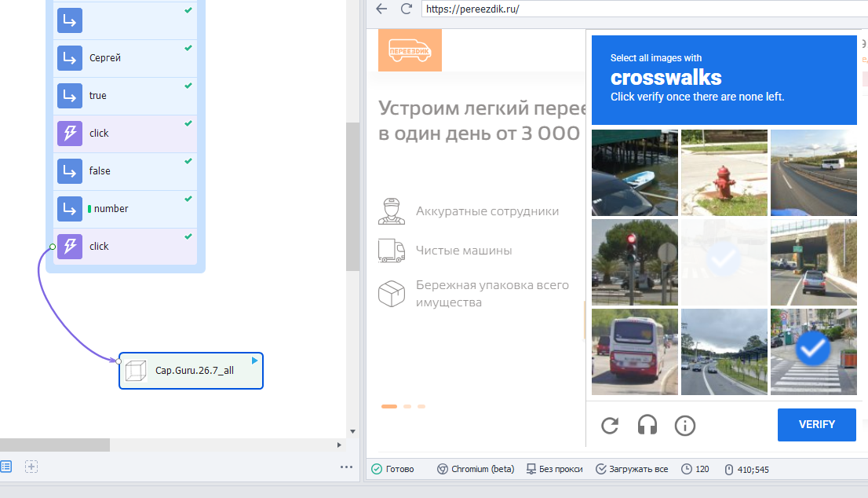Click the false action's arrow icon
Viewport: 868px width, 498px height.
tap(70, 170)
